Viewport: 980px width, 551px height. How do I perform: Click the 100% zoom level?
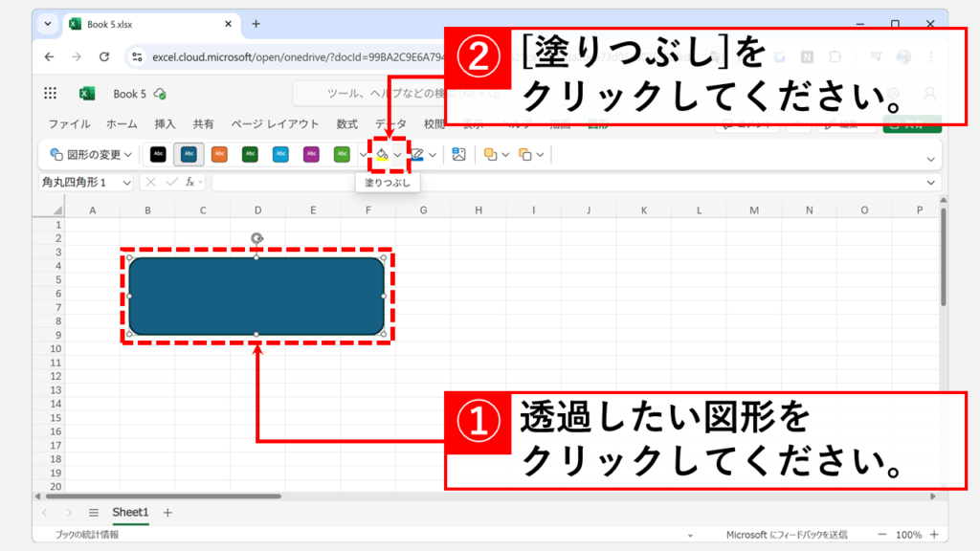click(x=908, y=535)
